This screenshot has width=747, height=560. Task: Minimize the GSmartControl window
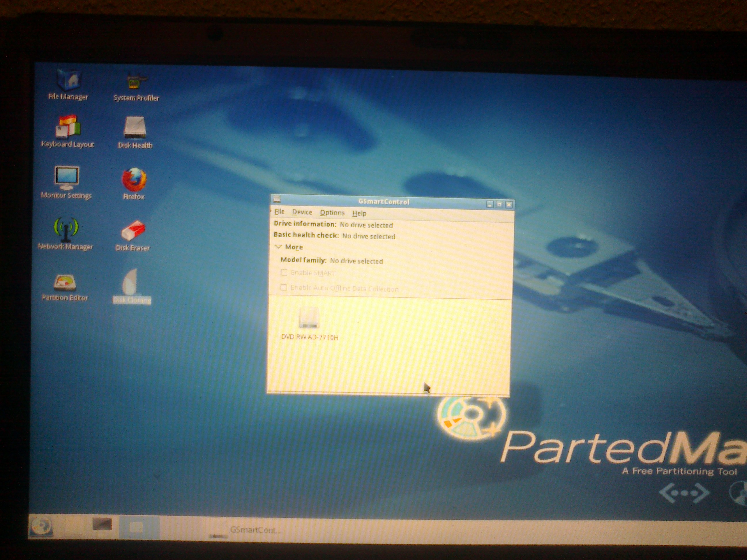(x=490, y=205)
